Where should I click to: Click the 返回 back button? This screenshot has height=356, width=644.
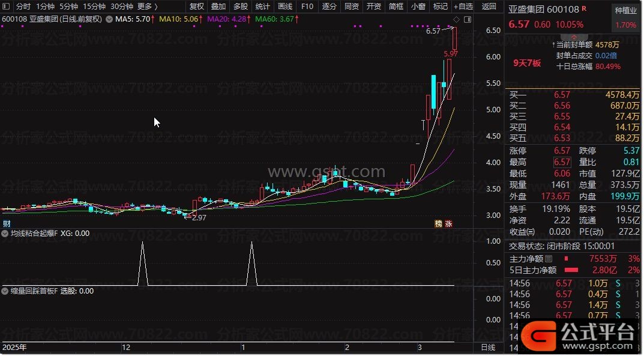[489, 7]
